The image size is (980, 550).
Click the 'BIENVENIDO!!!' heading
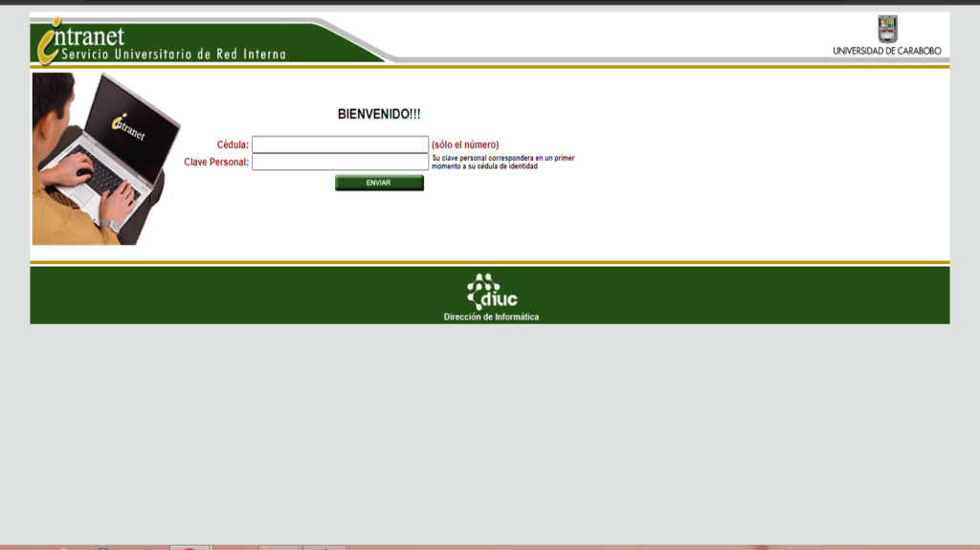tap(379, 115)
